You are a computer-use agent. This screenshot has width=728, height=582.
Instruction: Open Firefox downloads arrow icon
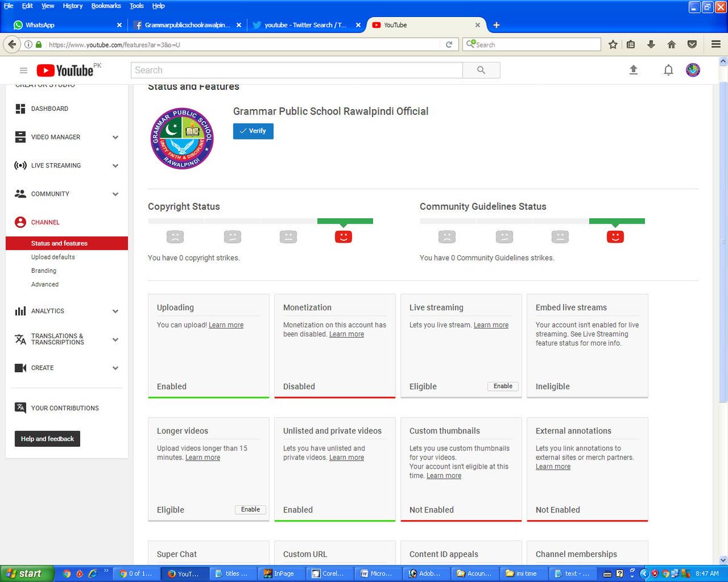point(651,44)
